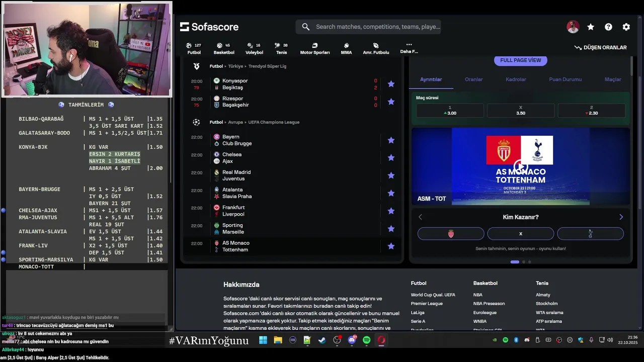Toggle favorite star for Atalanta-Slavia Praha
The width and height of the screenshot is (644, 362).
391,193
